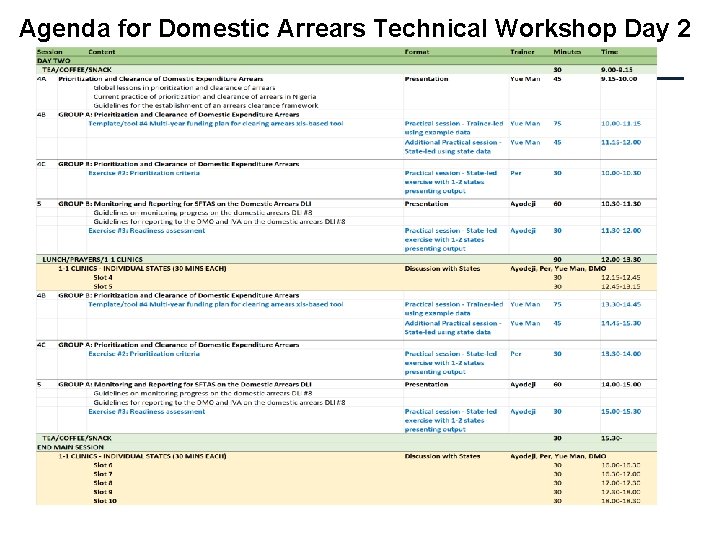This screenshot has width=720, height=540.
Task: Click 'Exercise #2: Prioritization criteria' in the 13.30-14.00 row
Action: pos(144,354)
